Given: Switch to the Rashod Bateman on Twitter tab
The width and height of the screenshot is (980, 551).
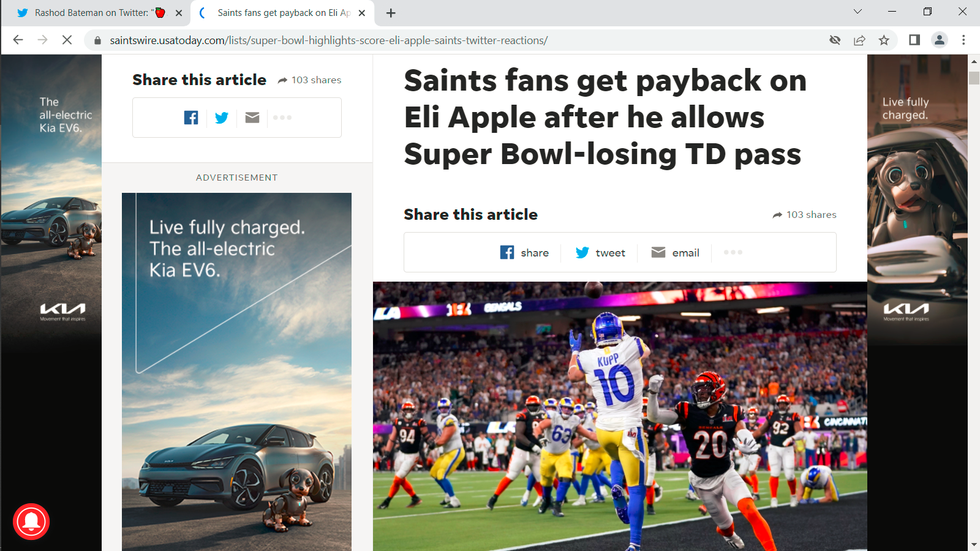Looking at the screenshot, I should [92, 13].
